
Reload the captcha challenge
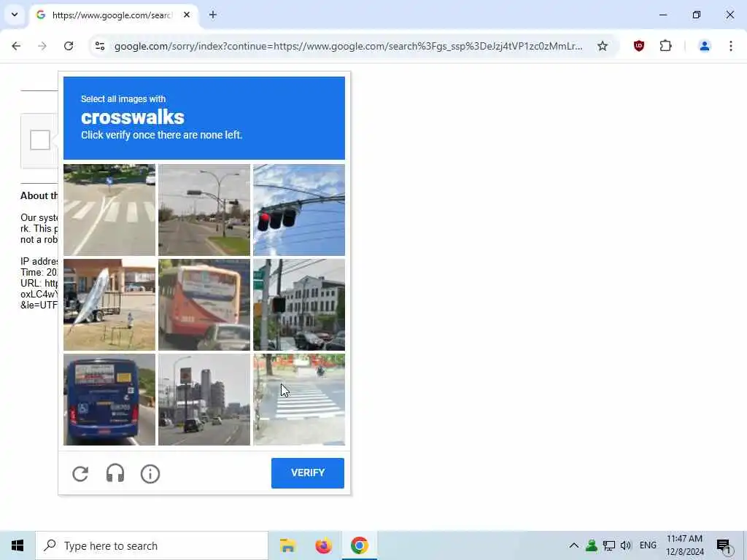click(80, 474)
